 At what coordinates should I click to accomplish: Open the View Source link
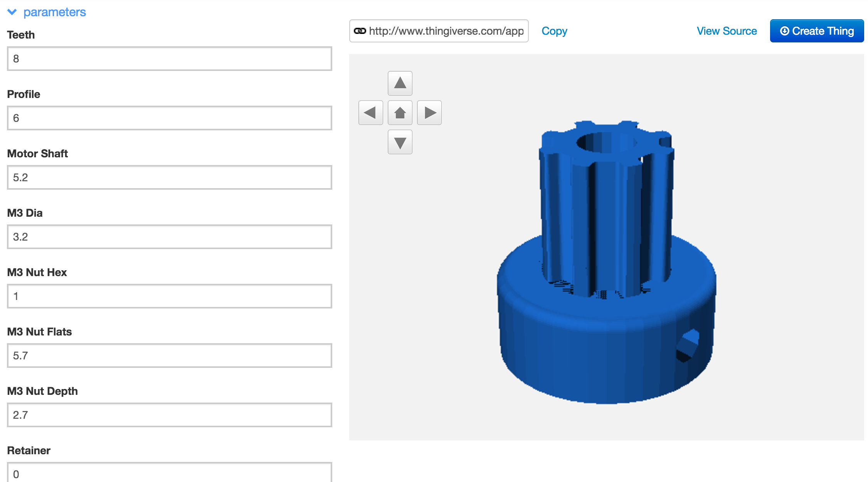click(x=727, y=31)
